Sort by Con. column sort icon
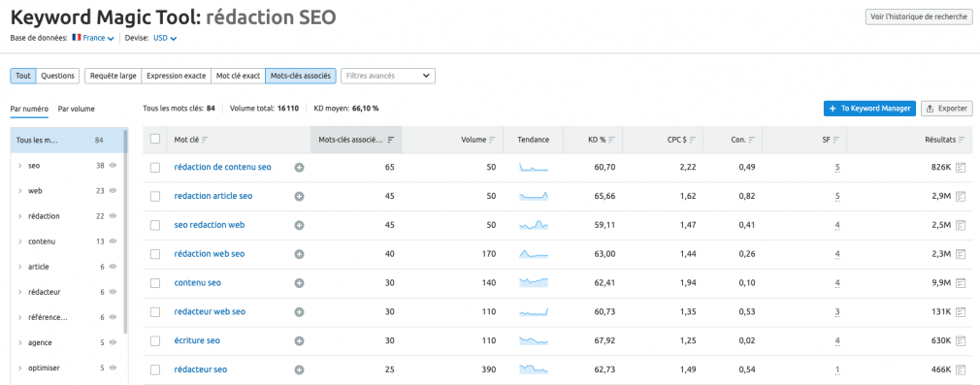Image resolution: width=980 pixels, height=385 pixels. coord(752,140)
